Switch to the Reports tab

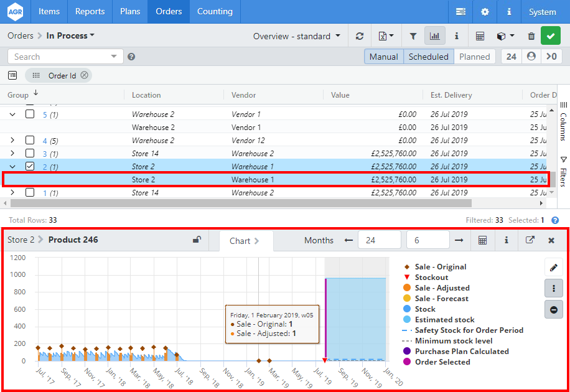tap(90, 12)
